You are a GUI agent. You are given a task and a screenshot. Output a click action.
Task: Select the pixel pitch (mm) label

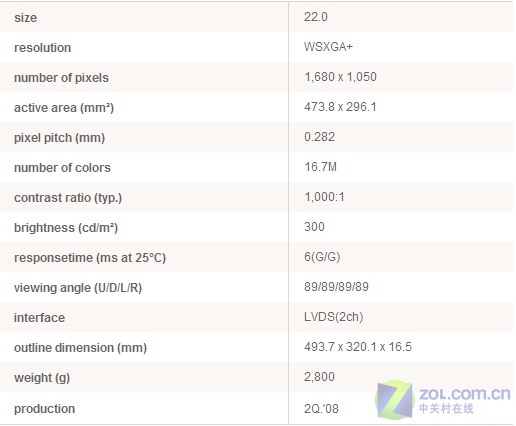click(59, 138)
